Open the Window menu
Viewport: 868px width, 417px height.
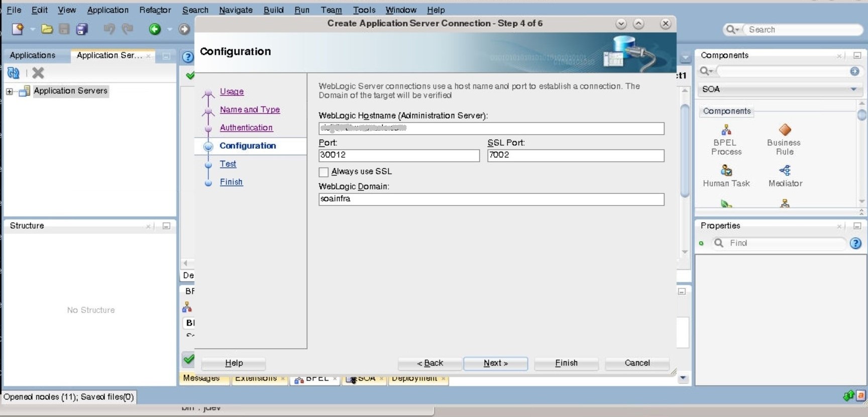(x=401, y=10)
